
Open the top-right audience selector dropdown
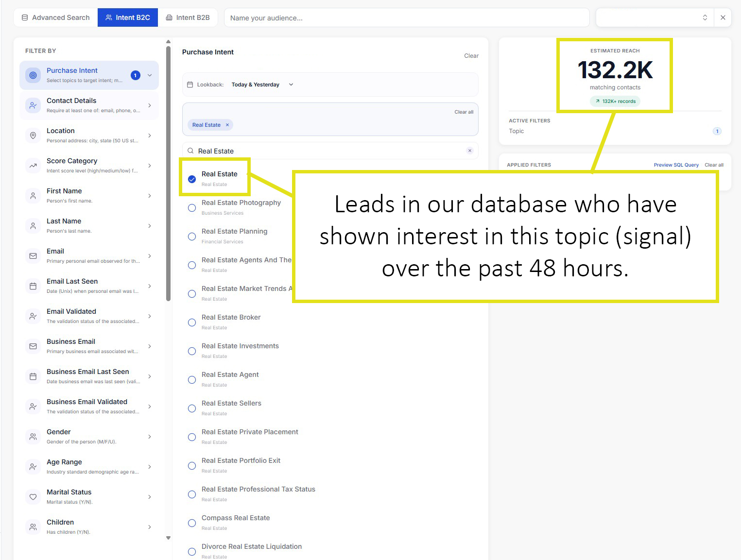(655, 17)
